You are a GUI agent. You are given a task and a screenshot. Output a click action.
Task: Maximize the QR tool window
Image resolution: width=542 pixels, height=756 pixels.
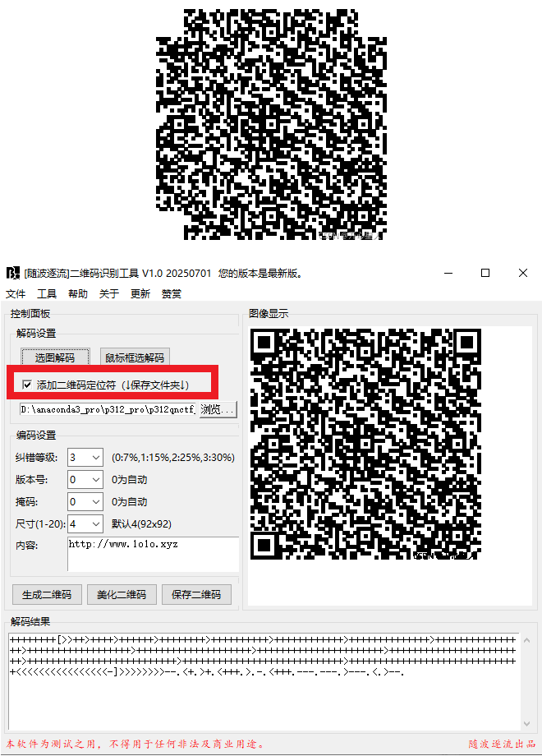coord(485,273)
